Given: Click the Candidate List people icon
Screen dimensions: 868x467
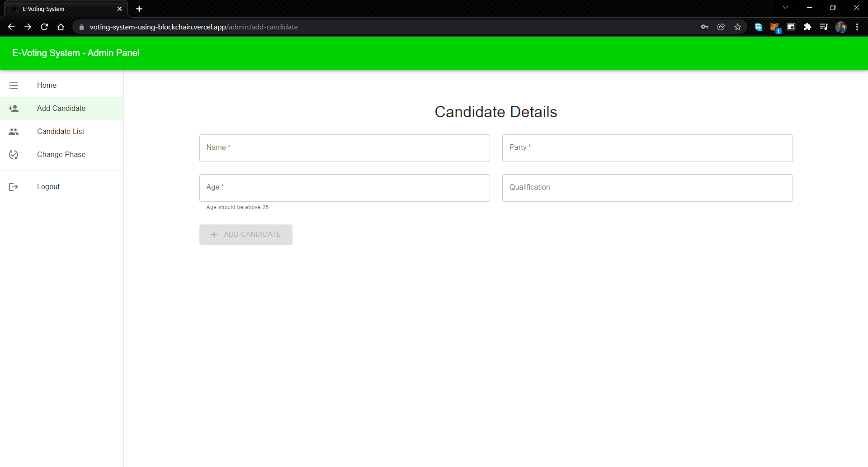Looking at the screenshot, I should click(14, 131).
